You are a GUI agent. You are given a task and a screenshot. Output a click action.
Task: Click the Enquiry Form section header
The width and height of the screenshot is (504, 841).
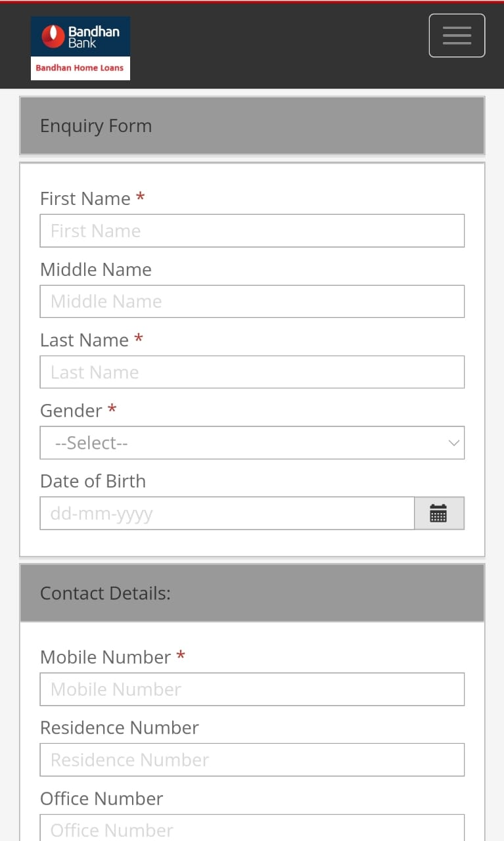[252, 125]
